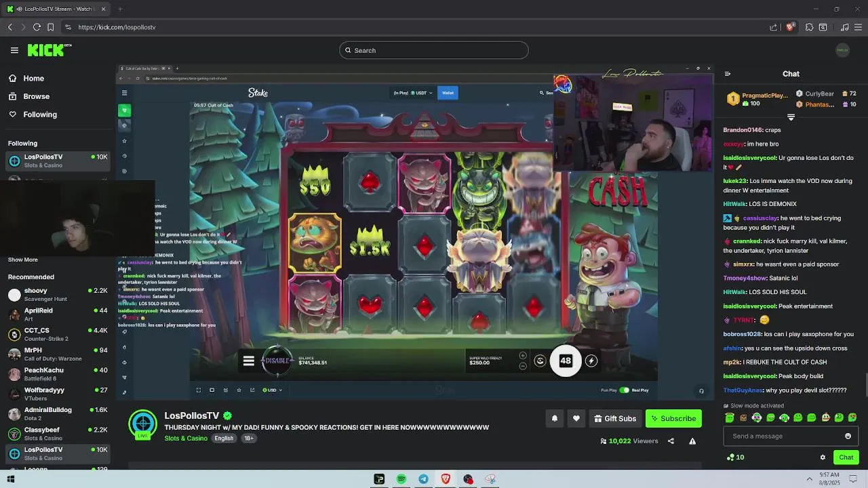Enable stream notifications with bell icon

(x=555, y=419)
